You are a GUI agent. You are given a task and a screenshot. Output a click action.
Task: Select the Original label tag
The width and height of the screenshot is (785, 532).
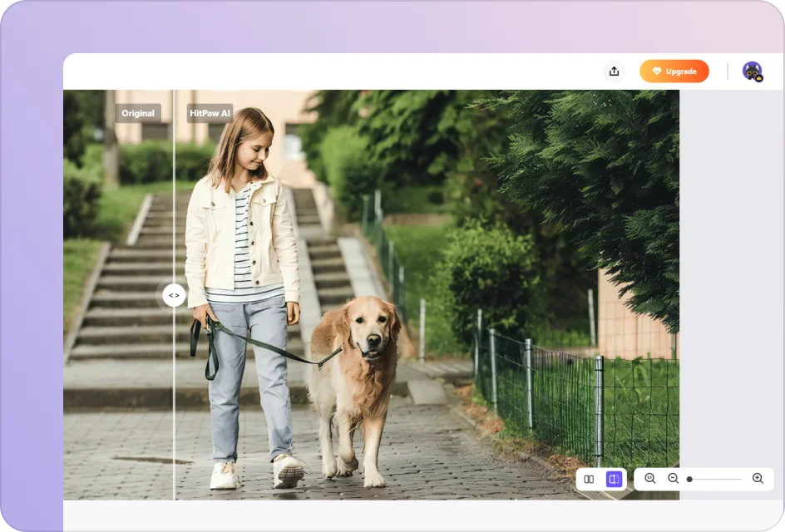coord(138,113)
